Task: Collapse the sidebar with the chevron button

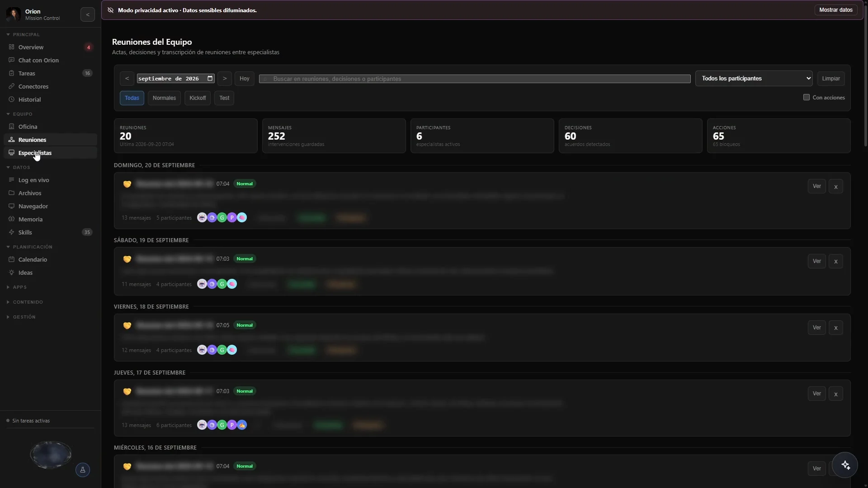Action: pos(88,14)
